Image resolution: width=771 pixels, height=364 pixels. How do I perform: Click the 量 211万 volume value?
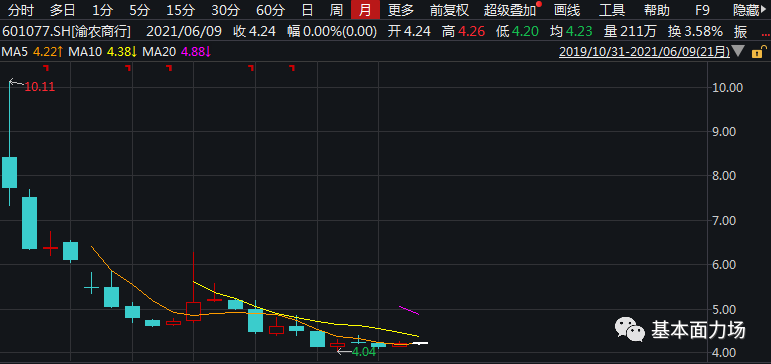[630, 32]
